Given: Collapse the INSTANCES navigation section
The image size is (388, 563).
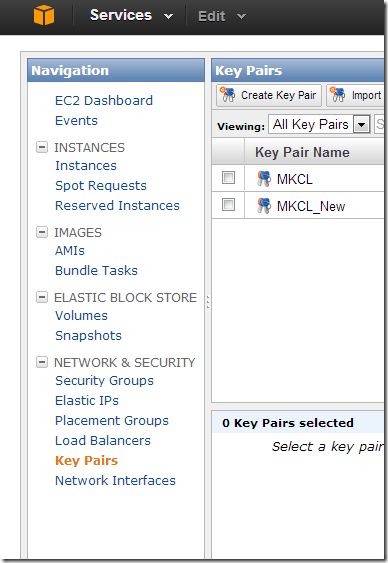Looking at the screenshot, I should 42,147.
